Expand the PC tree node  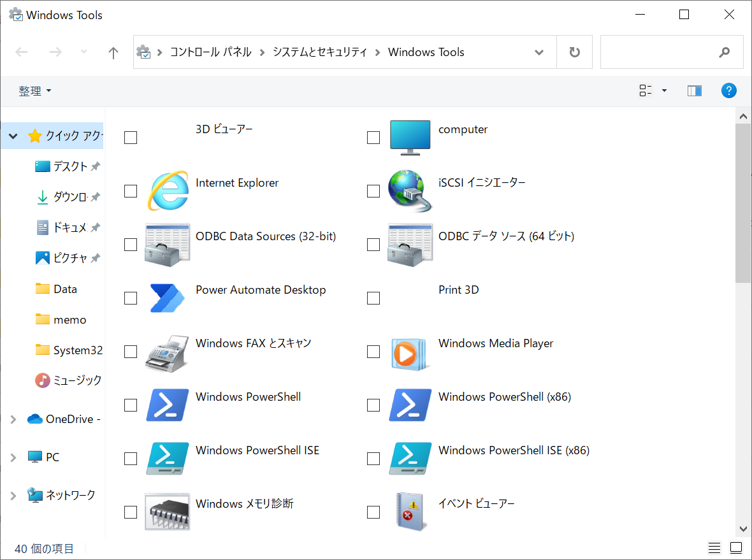(13, 457)
